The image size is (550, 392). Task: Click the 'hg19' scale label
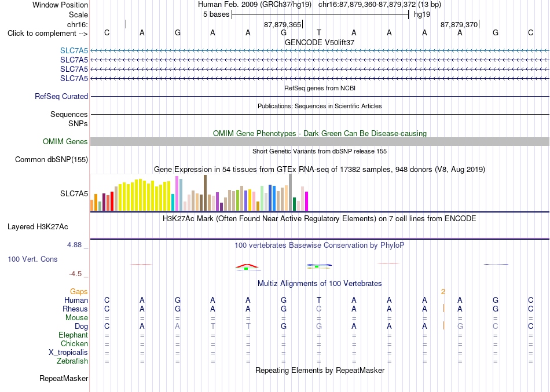[x=422, y=14]
